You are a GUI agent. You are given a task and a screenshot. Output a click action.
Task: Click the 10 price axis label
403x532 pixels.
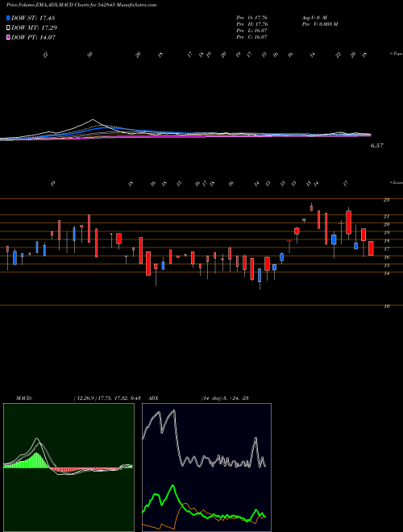pos(386,306)
